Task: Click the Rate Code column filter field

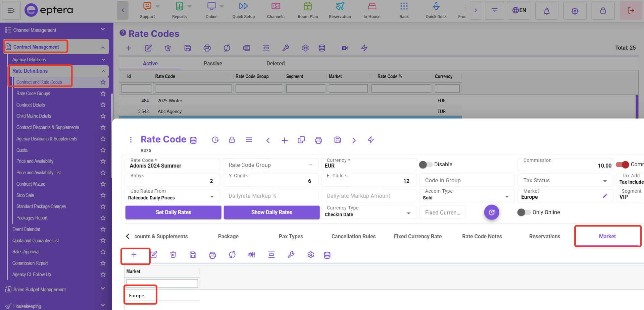Action: click(193, 88)
